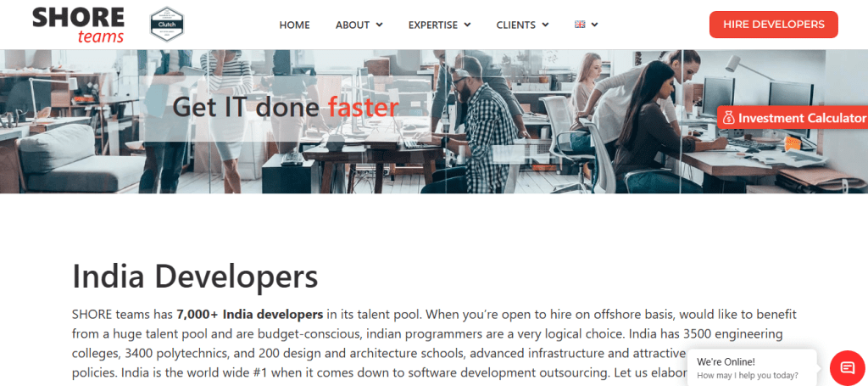The height and width of the screenshot is (386, 868).
Task: Click the We're Online chat popup
Action: (x=752, y=367)
